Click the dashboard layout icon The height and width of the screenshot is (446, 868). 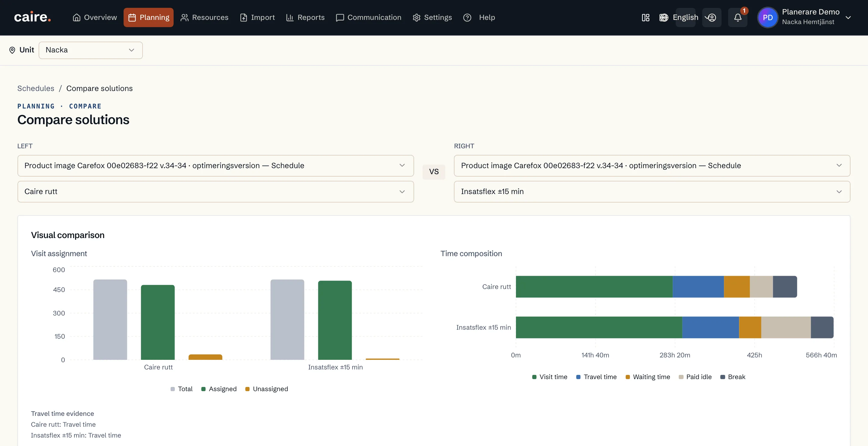pyautogui.click(x=645, y=17)
